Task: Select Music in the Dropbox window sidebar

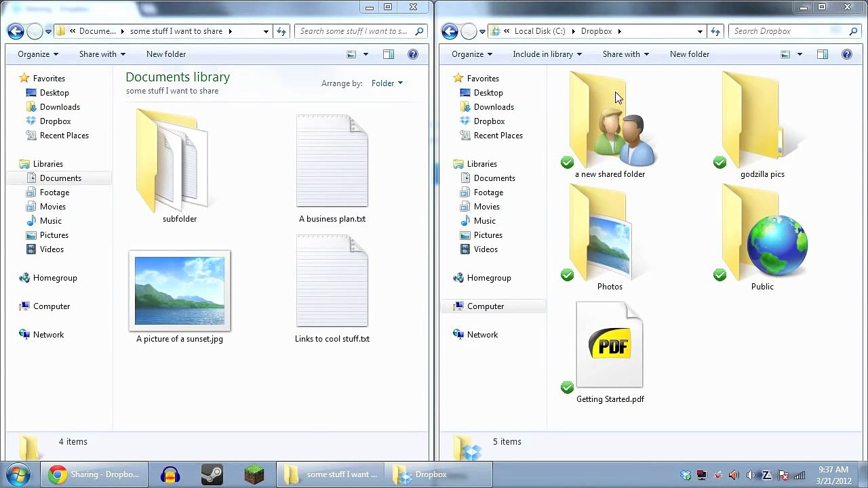Action: [x=485, y=221]
